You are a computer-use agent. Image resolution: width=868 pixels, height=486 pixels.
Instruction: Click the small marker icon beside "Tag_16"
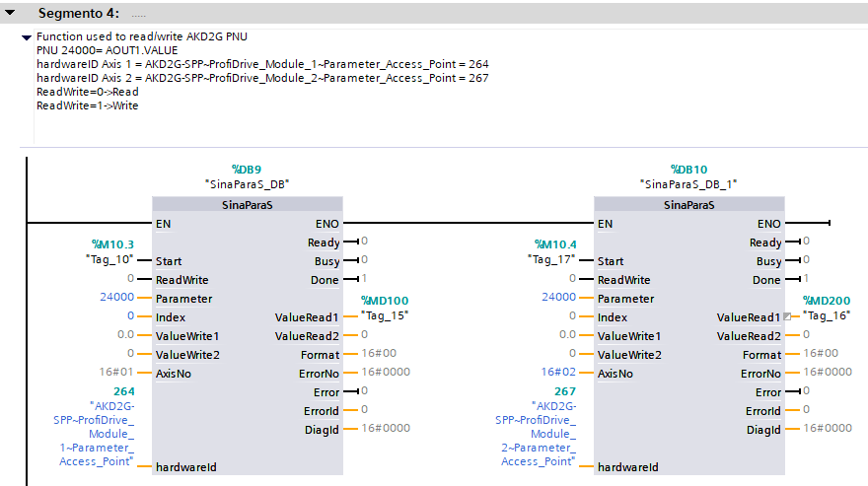[x=787, y=316]
